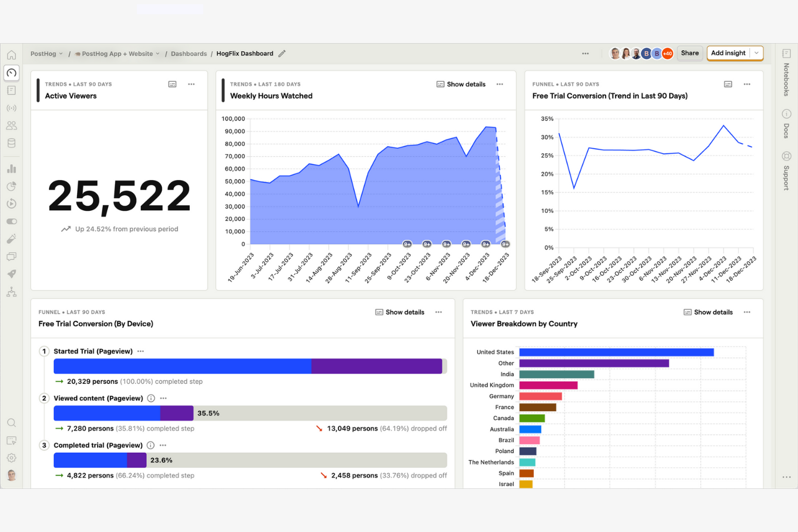Select the Session Replay play icon

pyautogui.click(x=11, y=203)
